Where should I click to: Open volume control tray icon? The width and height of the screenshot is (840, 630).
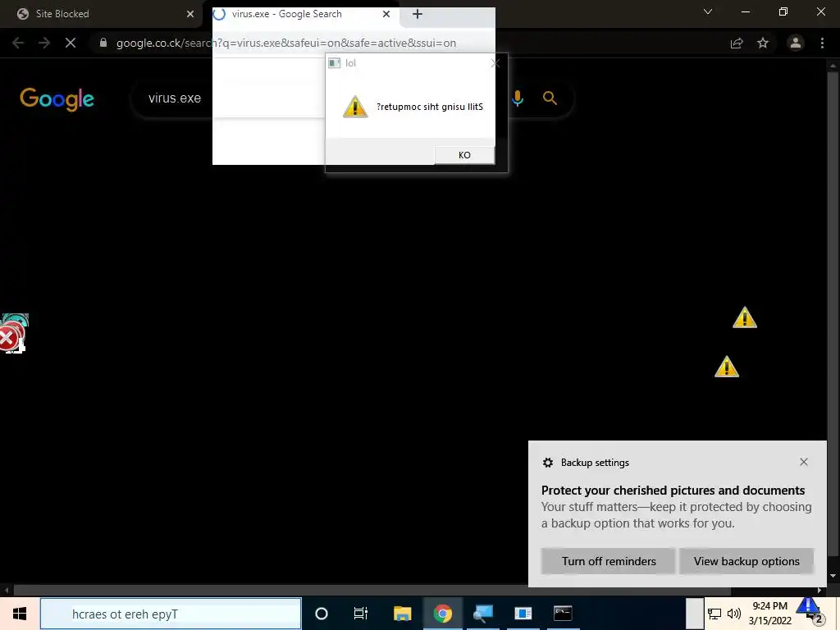[x=734, y=614]
